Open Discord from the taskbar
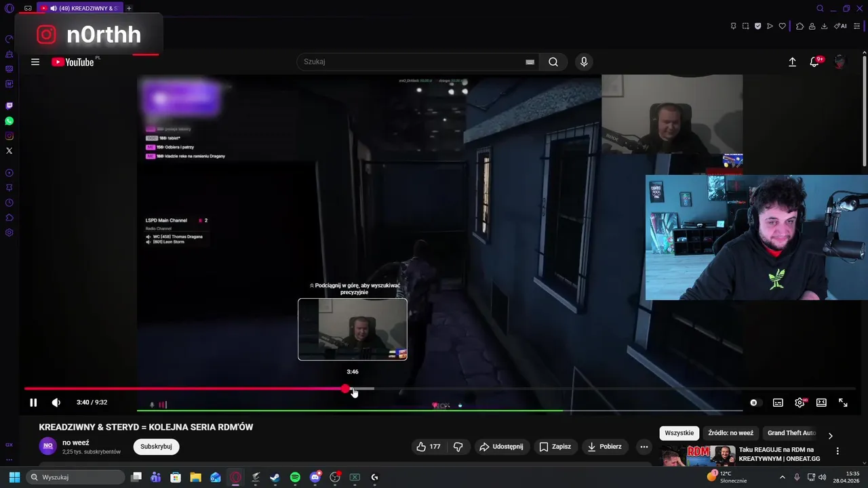Image resolution: width=868 pixels, height=488 pixels. point(315,477)
